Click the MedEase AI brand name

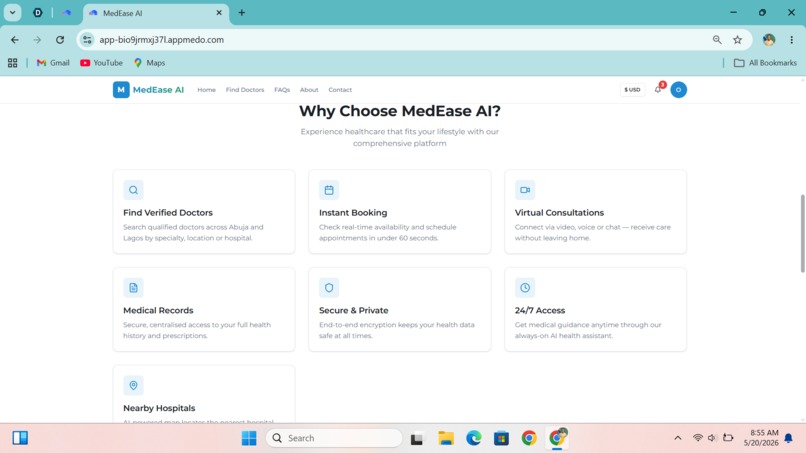point(158,89)
